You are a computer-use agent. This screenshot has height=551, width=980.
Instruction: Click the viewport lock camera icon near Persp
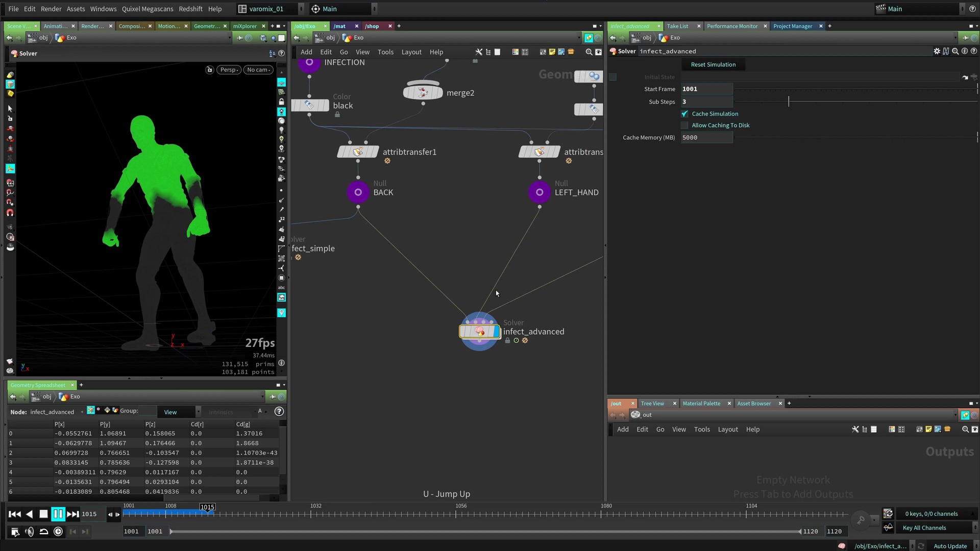pyautogui.click(x=209, y=70)
